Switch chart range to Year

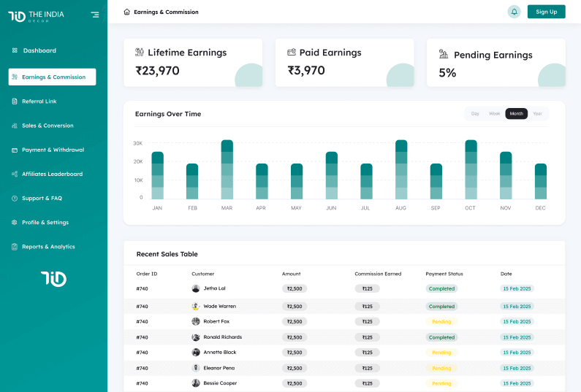[537, 114]
